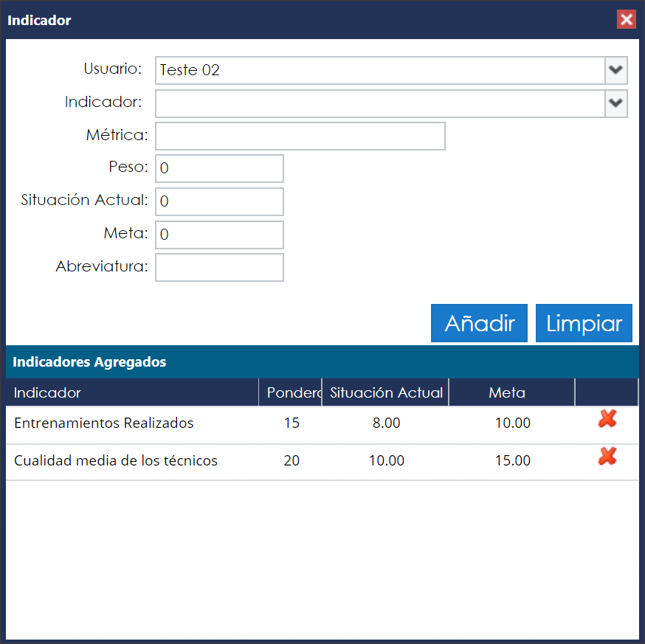Image resolution: width=645 pixels, height=644 pixels.
Task: Click the Añadir button
Action: 479,323
